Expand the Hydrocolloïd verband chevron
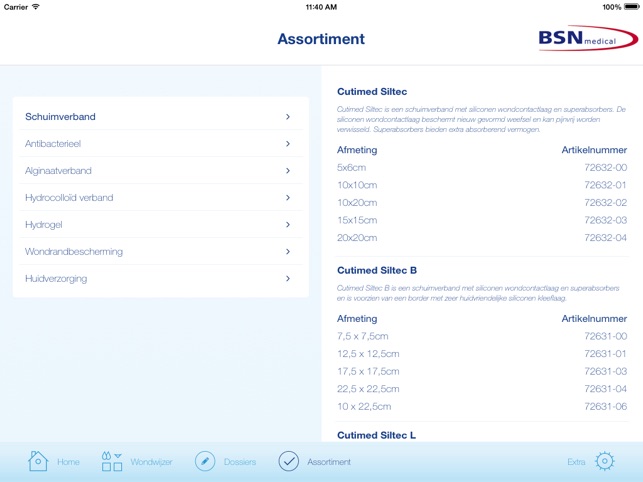 coord(288,198)
